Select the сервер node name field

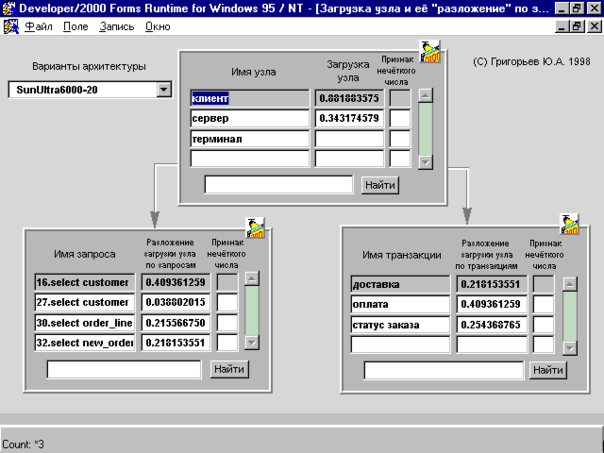tap(250, 118)
